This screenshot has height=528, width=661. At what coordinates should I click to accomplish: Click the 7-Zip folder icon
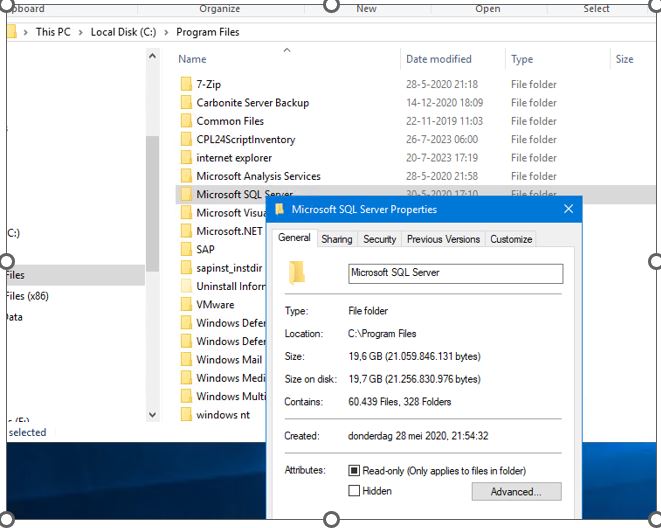click(186, 85)
